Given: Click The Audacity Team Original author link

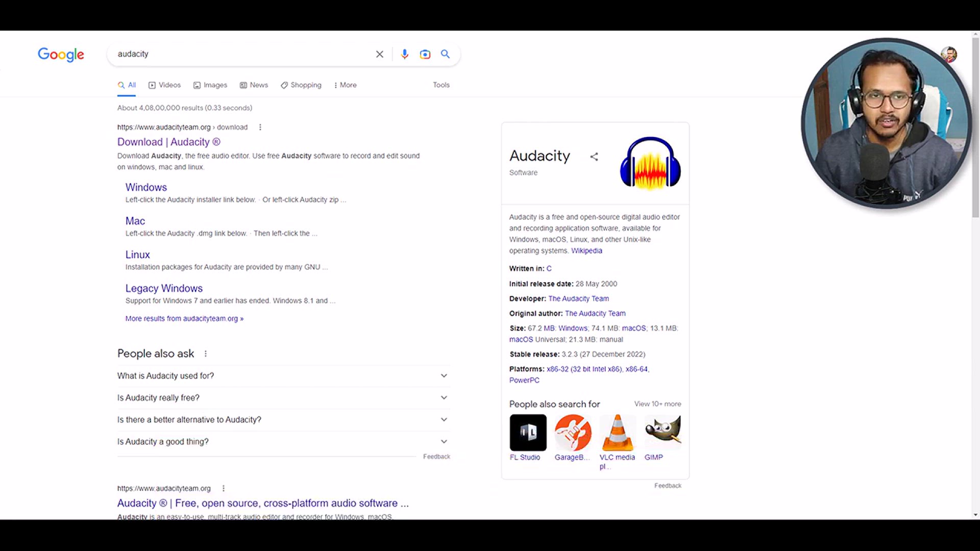Looking at the screenshot, I should (x=595, y=313).
